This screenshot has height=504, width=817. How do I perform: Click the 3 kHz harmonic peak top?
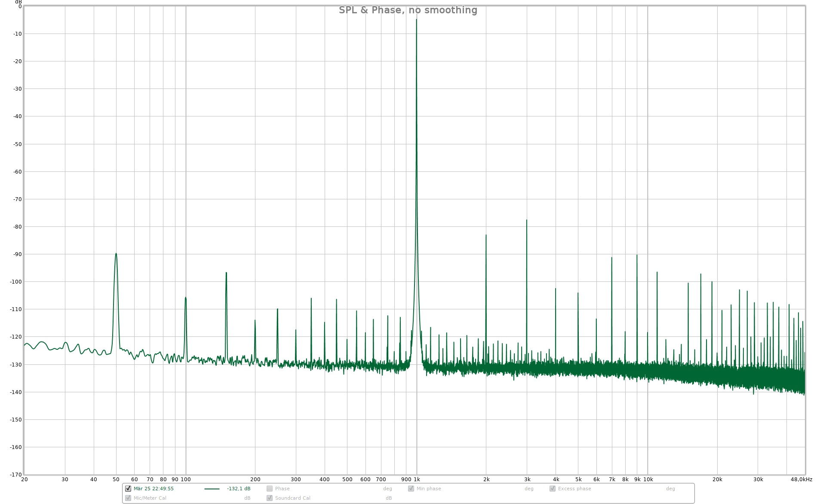pyautogui.click(x=526, y=220)
